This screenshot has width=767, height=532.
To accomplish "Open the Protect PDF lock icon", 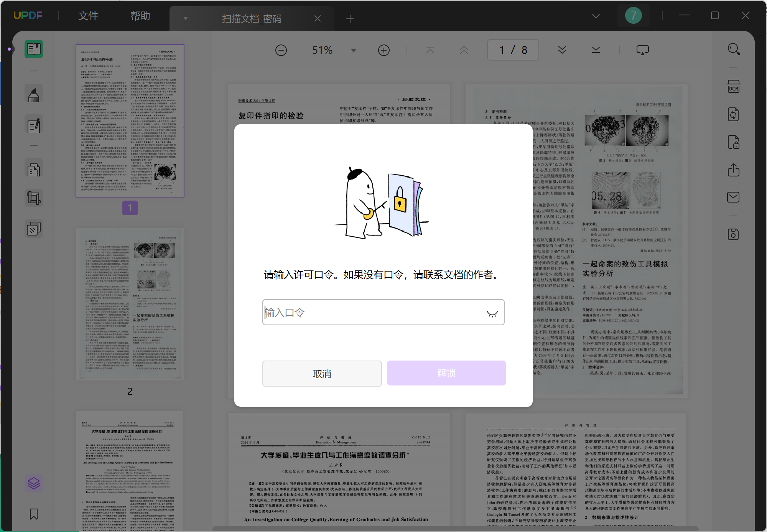I will (733, 142).
